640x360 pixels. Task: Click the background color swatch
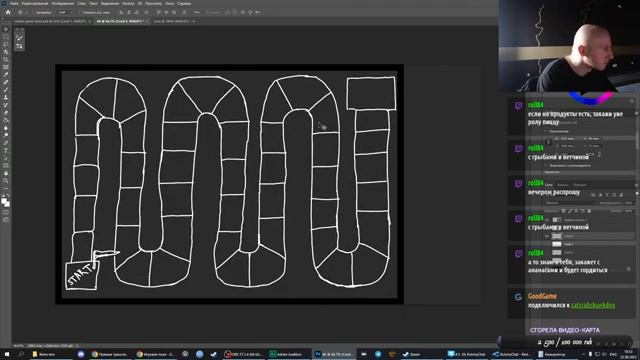pos(7,204)
